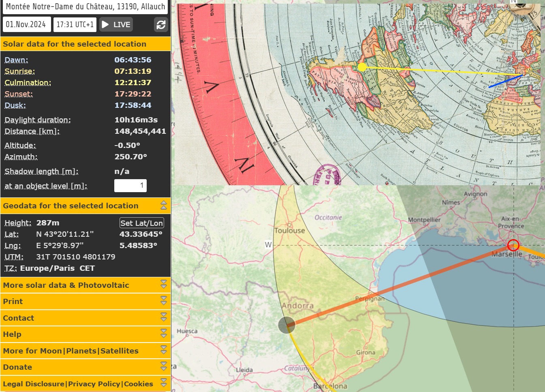The height and width of the screenshot is (392, 545).
Task: Click the Culmination label
Action: coord(28,83)
